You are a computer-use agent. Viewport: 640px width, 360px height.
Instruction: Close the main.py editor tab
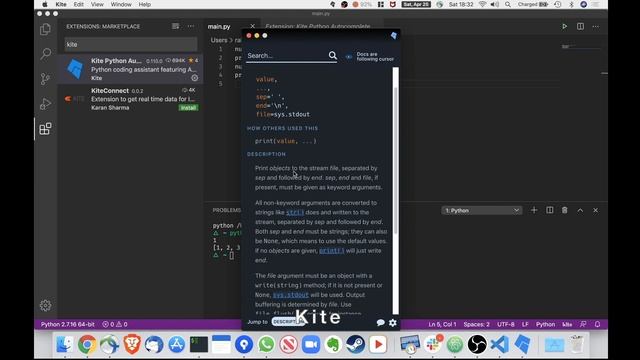pos(252,27)
